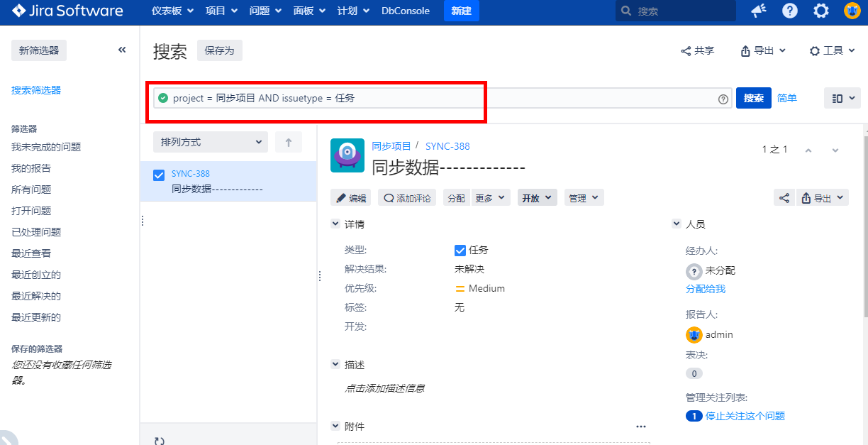Open the 排列方式 sort dropdown
The width and height of the screenshot is (868, 445).
211,142
